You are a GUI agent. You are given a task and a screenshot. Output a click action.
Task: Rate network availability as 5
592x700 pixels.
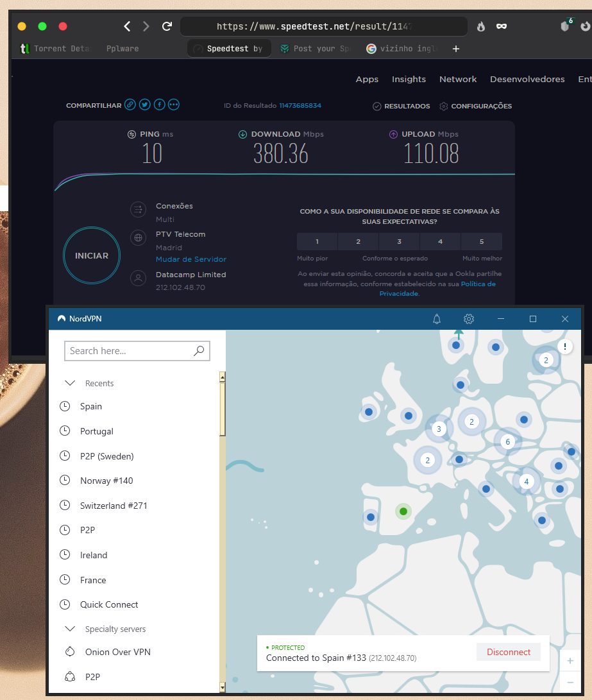click(482, 241)
